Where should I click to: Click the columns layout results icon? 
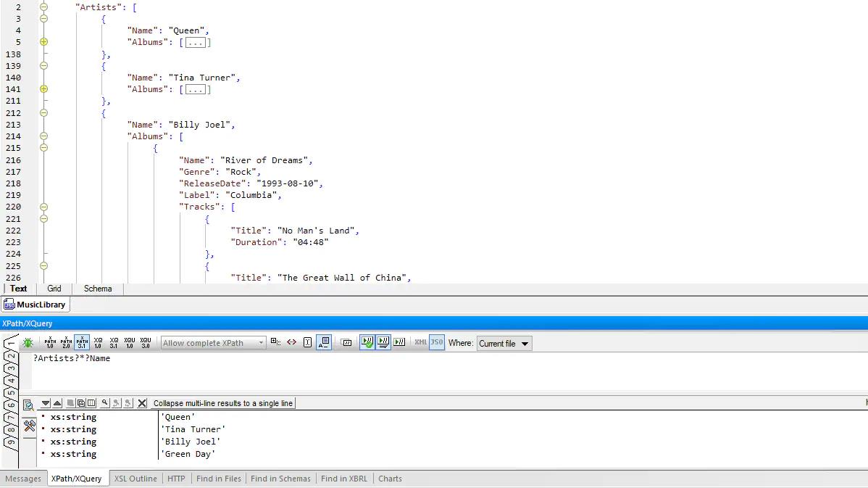point(91,403)
